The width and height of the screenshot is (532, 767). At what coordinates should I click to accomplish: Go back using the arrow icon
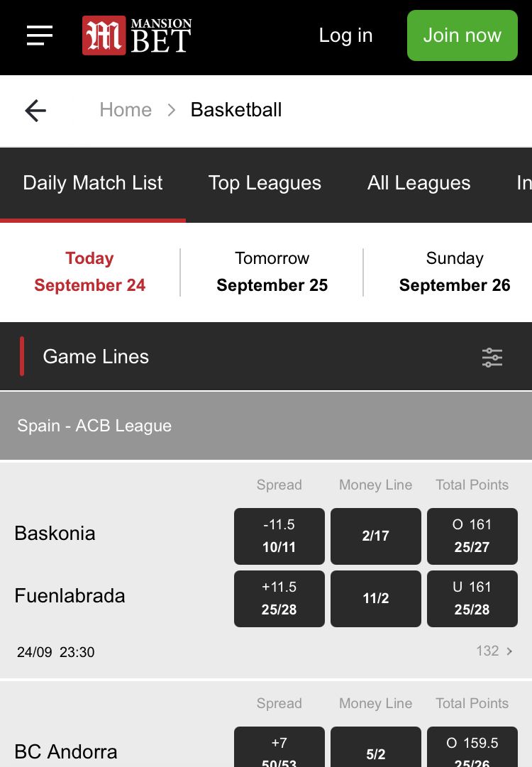pyautogui.click(x=35, y=110)
